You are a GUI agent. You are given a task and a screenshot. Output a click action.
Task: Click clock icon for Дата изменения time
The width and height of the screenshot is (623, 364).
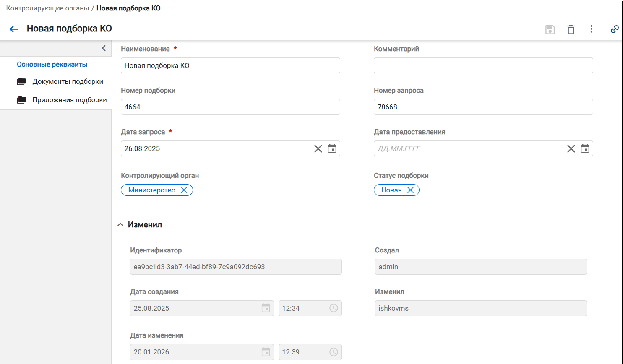point(334,352)
